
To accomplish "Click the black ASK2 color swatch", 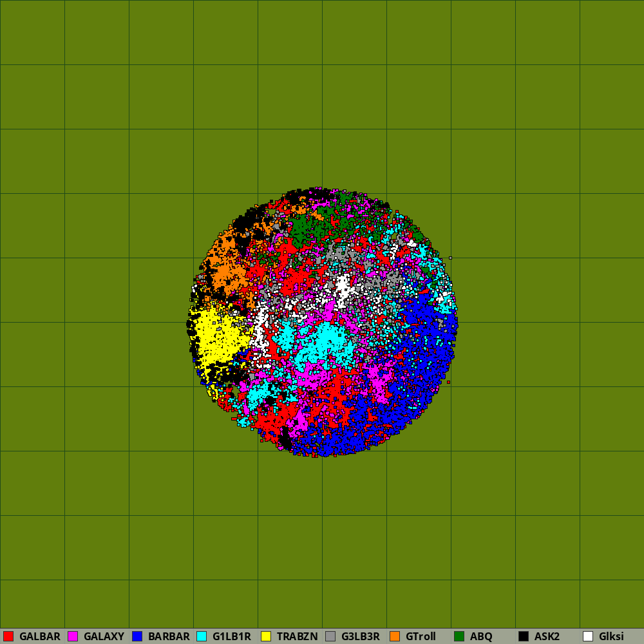I will tap(524, 636).
